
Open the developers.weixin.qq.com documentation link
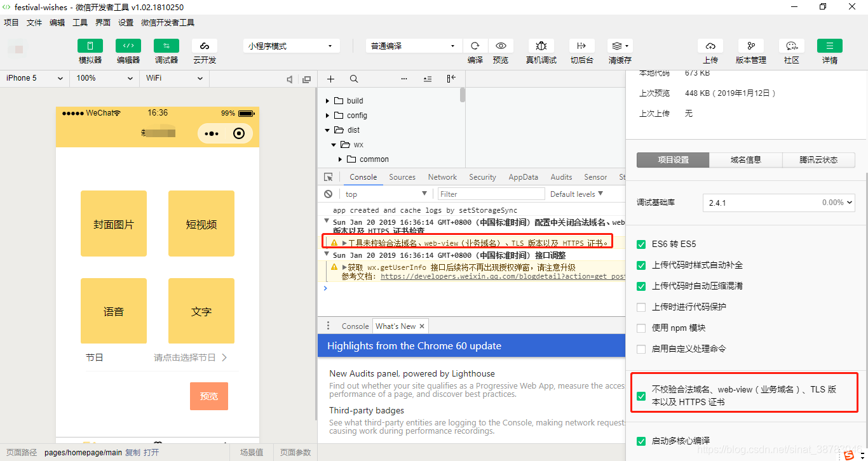[503, 276]
